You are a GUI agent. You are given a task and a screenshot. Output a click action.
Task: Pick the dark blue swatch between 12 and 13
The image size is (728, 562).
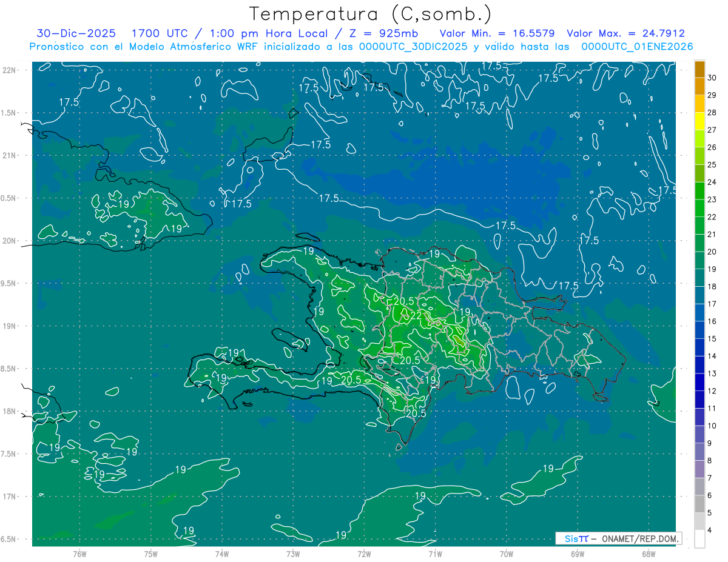[699, 383]
